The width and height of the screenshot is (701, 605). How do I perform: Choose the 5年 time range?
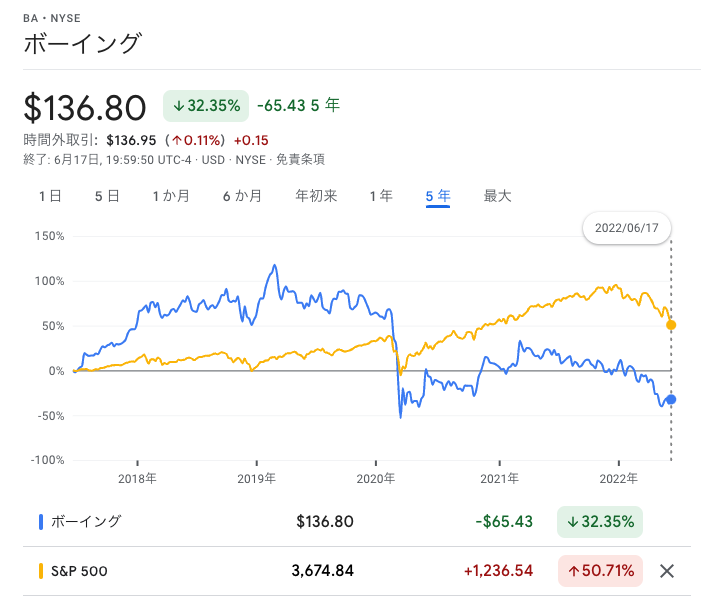438,196
